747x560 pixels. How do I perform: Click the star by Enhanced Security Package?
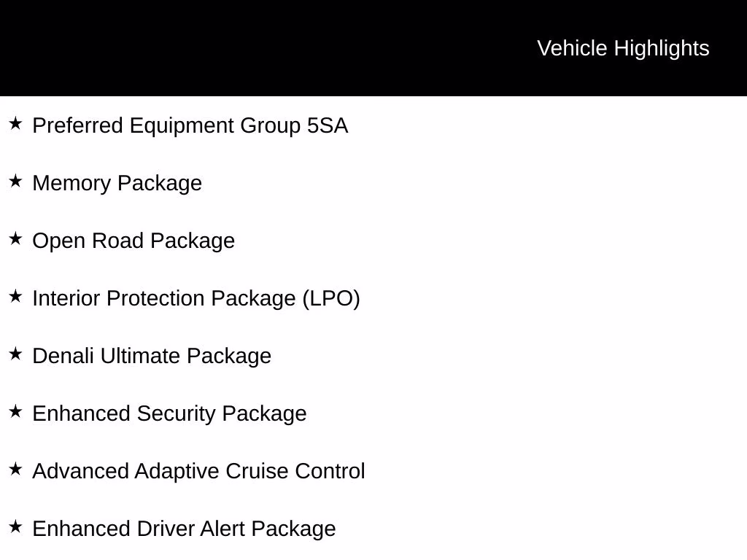[15, 411]
